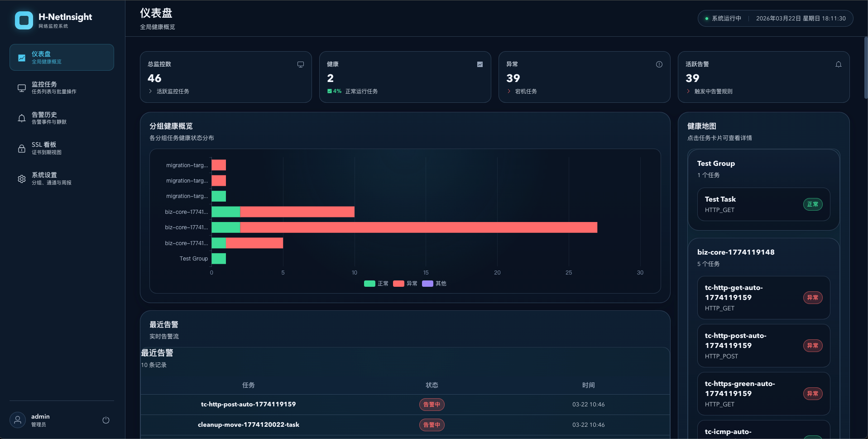Click the green status dot by 系统运行中
Image resolution: width=868 pixels, height=439 pixels.
[706, 19]
